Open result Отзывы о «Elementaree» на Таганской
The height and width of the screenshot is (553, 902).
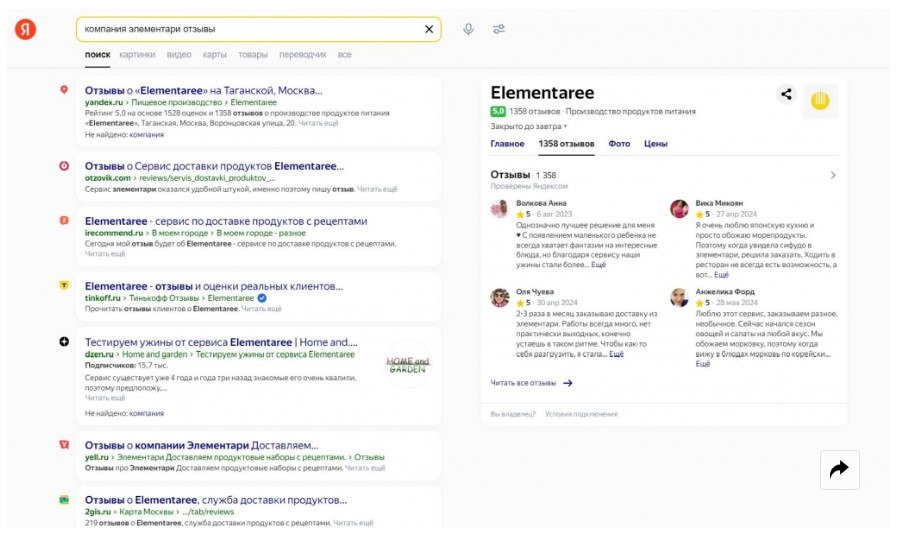(x=204, y=90)
